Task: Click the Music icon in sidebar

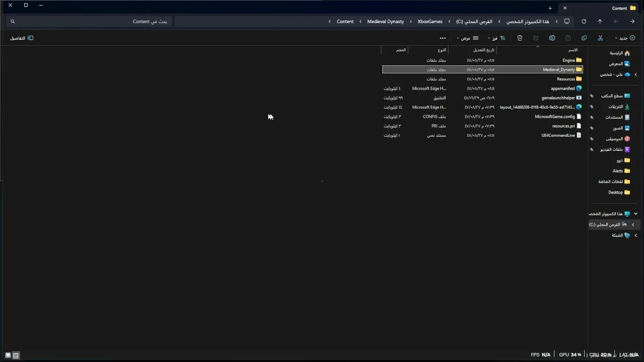Action: (627, 139)
